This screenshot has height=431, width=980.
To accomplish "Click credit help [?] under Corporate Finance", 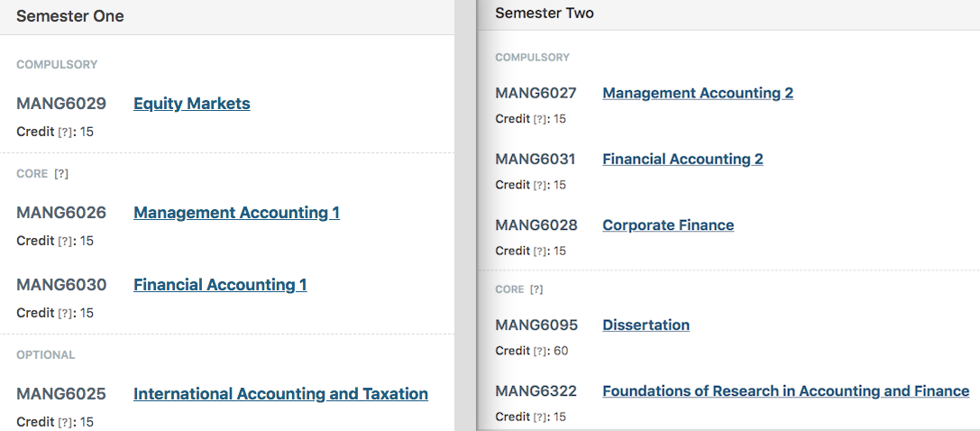I will [x=540, y=251].
